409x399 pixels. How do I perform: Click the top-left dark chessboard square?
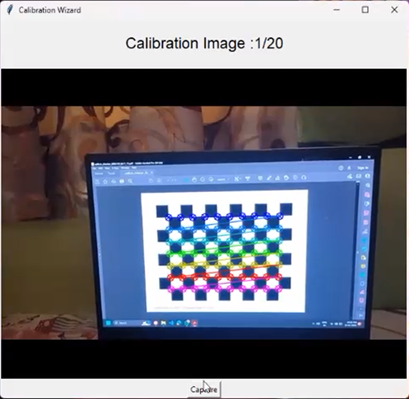click(162, 211)
